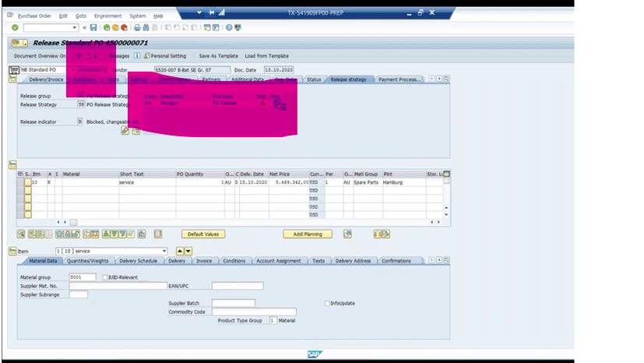Click the Personal Setting button
This screenshot has width=644, height=363.
coord(164,56)
